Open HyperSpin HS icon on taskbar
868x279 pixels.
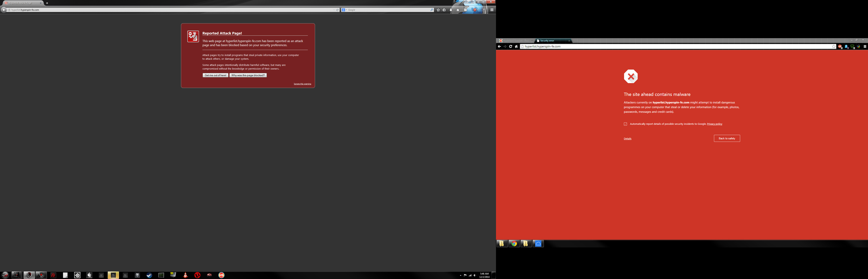point(221,275)
